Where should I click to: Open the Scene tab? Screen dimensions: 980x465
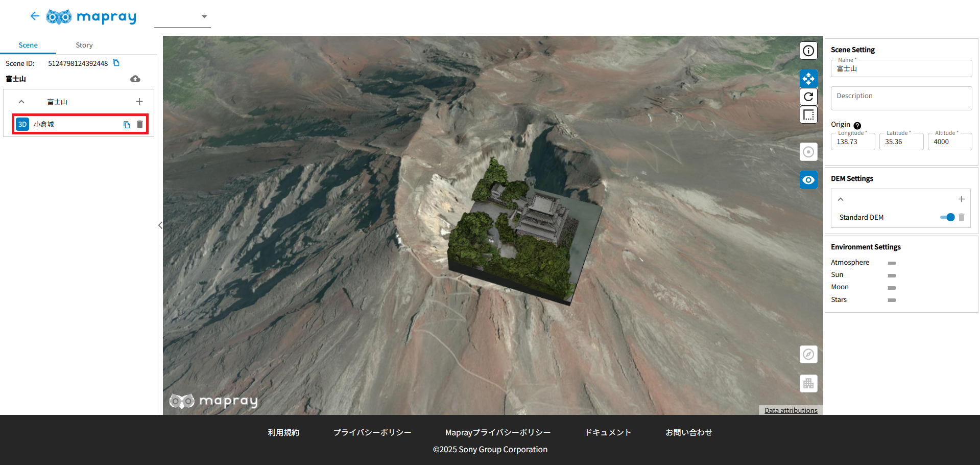tap(28, 45)
